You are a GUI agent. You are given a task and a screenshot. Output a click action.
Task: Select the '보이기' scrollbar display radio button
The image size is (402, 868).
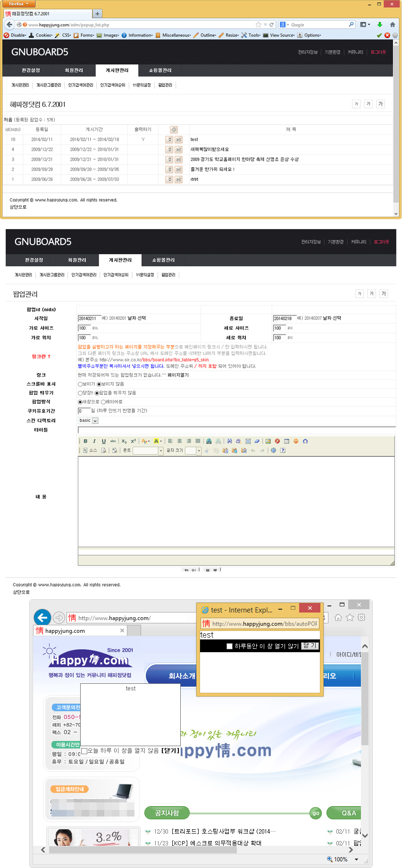80,384
